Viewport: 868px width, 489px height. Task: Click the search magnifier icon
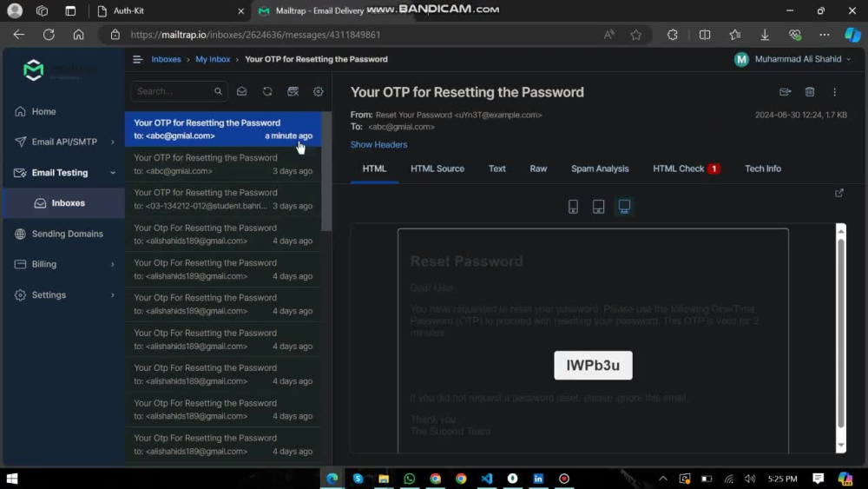tap(218, 91)
